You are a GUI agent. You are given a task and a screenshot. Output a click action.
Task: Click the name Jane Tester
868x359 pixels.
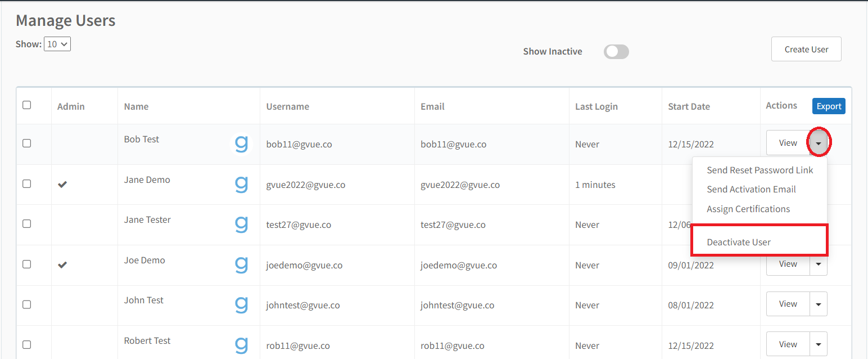(x=147, y=220)
